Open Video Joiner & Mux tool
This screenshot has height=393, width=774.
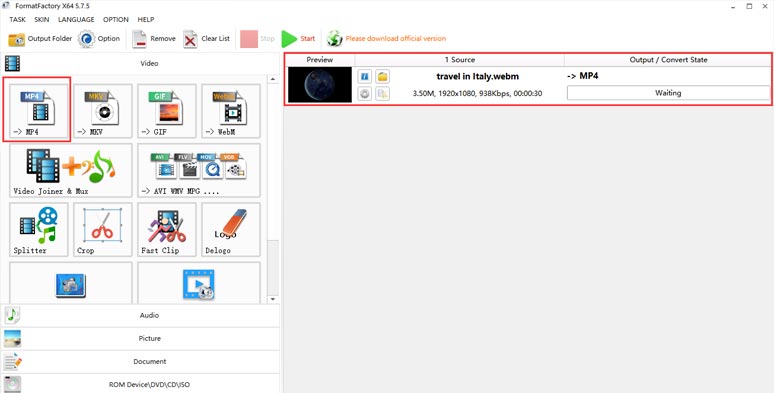click(x=71, y=170)
